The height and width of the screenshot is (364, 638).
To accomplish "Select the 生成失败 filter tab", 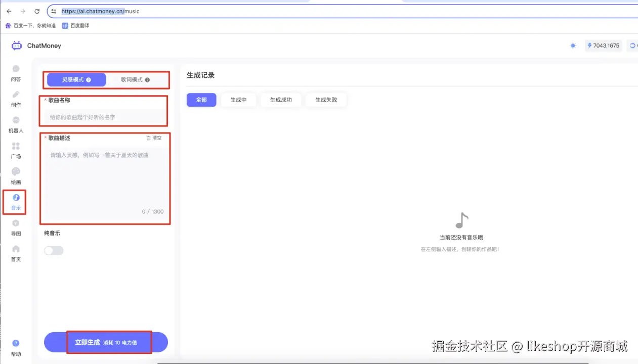I will [326, 100].
